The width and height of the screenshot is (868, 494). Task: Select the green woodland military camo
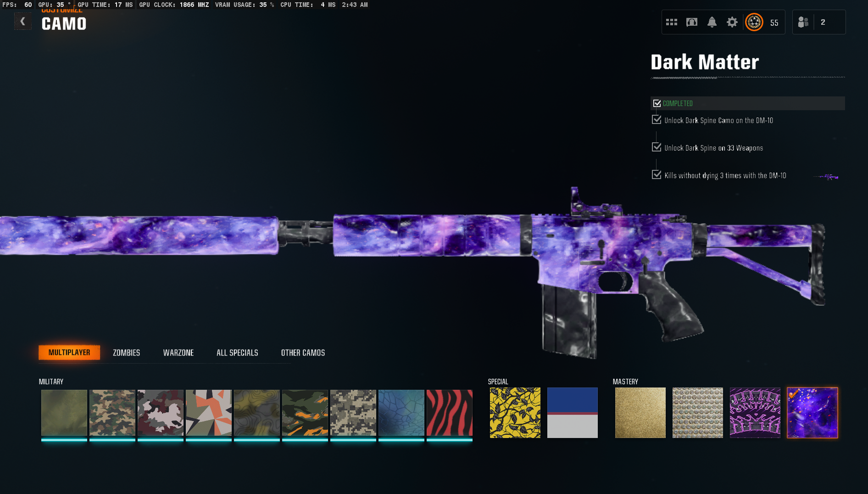[x=112, y=413]
